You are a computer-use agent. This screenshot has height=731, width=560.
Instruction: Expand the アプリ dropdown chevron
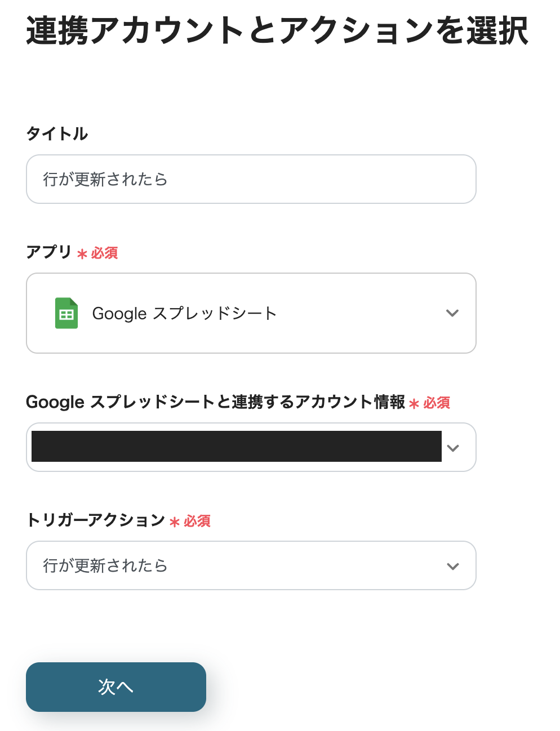click(x=452, y=313)
